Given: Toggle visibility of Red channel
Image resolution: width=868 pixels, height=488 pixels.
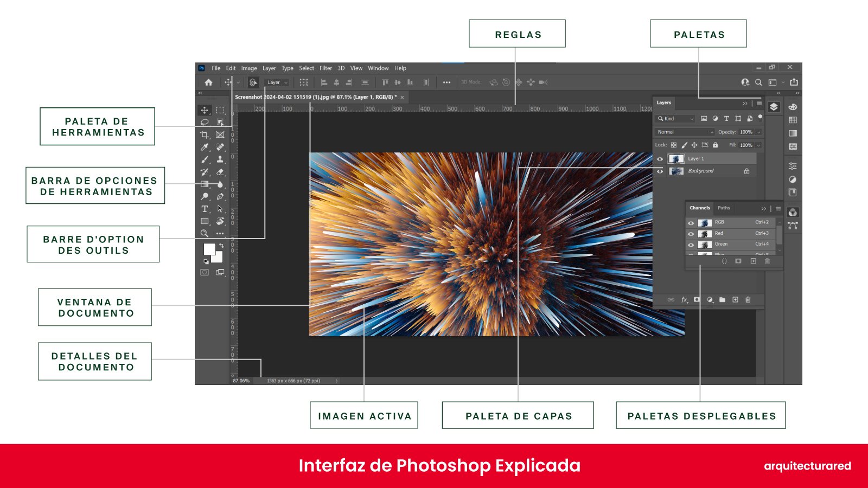Looking at the screenshot, I should pos(691,234).
